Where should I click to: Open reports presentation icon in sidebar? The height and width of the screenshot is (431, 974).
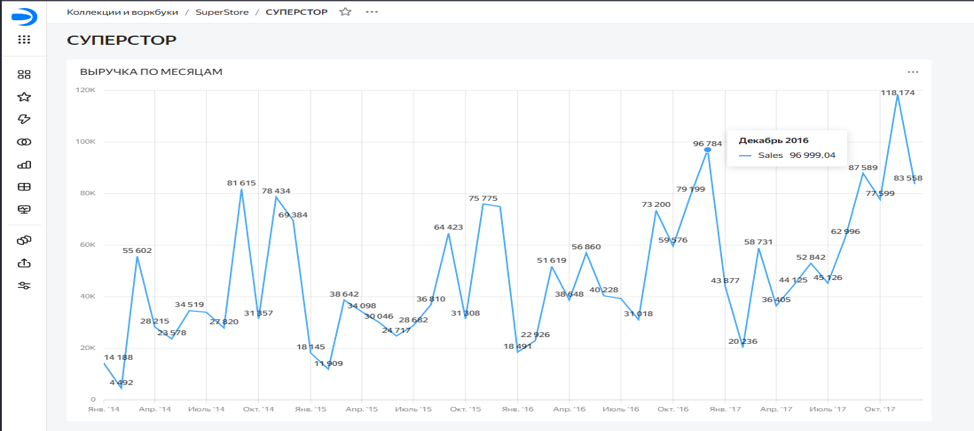(24, 209)
